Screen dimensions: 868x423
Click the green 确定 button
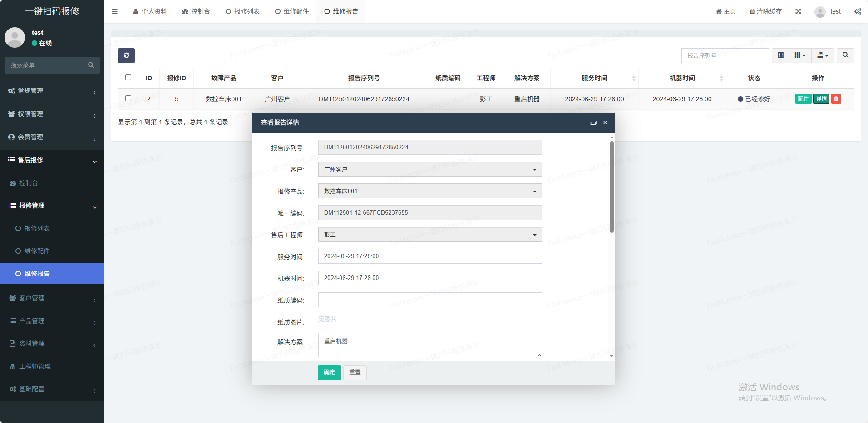(329, 373)
